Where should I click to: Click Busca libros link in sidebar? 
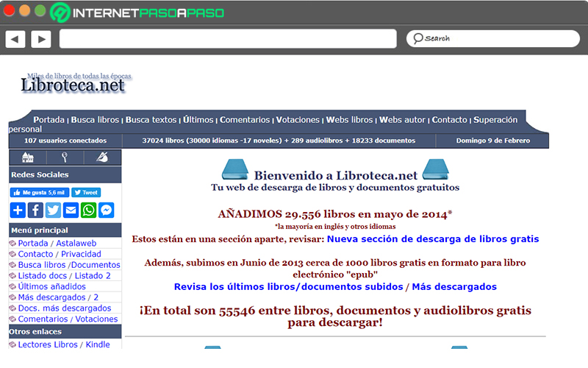pos(42,265)
